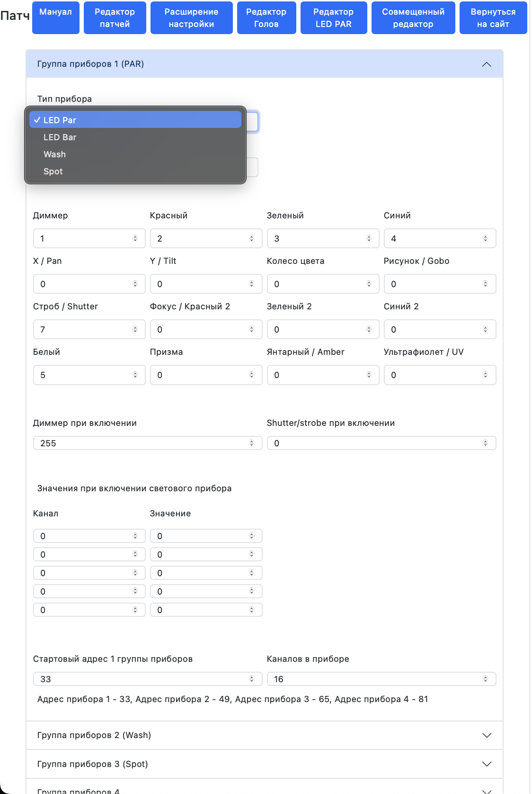The height and width of the screenshot is (794, 532).
Task: Click the Зеленый channel input
Action: pyautogui.click(x=323, y=238)
